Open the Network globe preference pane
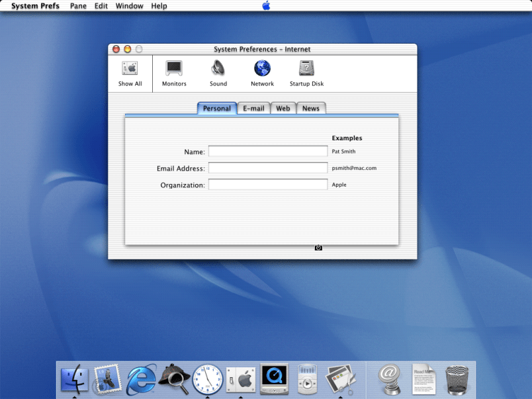The height and width of the screenshot is (399, 532). (x=262, y=69)
